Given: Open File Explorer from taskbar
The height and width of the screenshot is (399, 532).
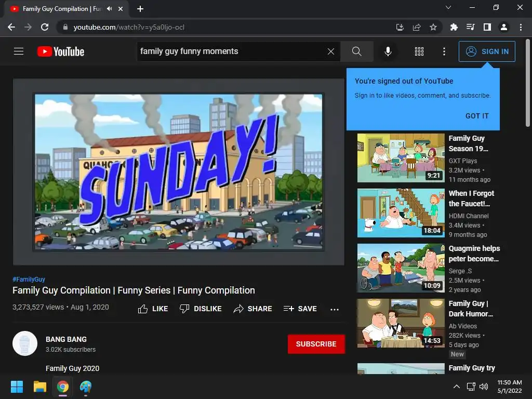Looking at the screenshot, I should [x=39, y=387].
